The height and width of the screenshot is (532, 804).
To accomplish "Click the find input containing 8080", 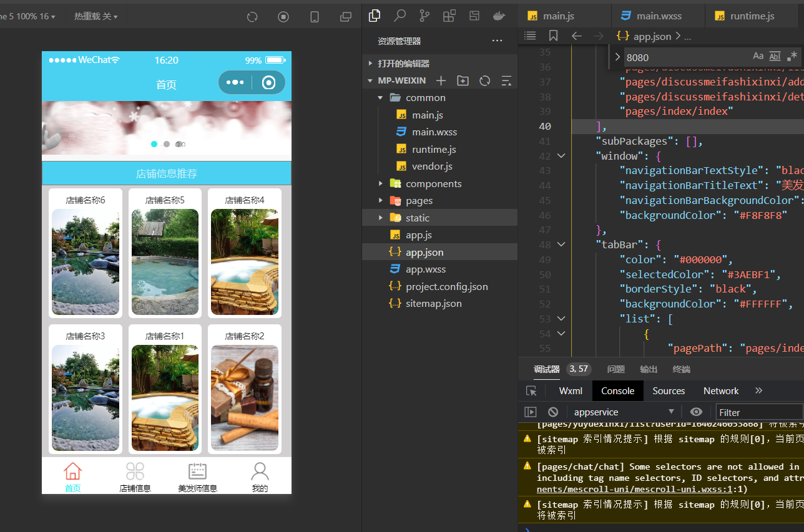I will [685, 57].
